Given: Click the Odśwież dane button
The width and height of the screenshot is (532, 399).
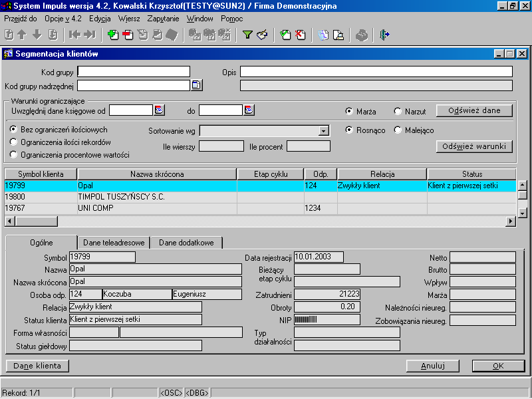Looking at the screenshot, I should 474,110.
